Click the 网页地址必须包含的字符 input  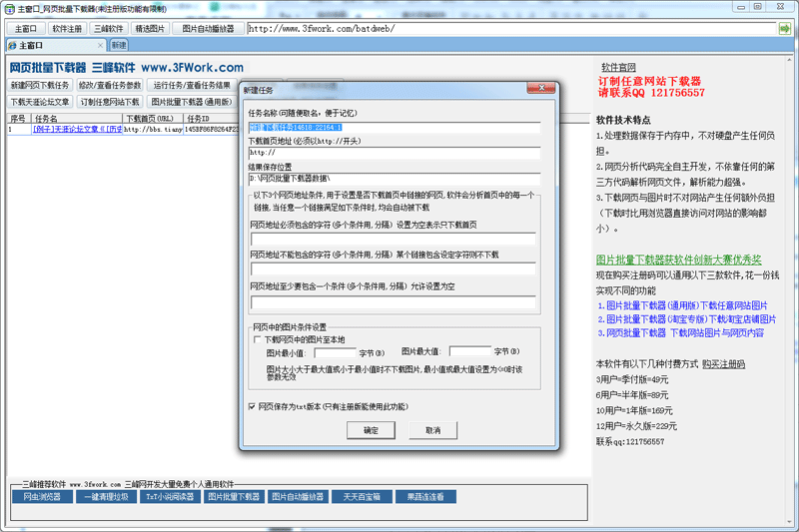(393, 240)
